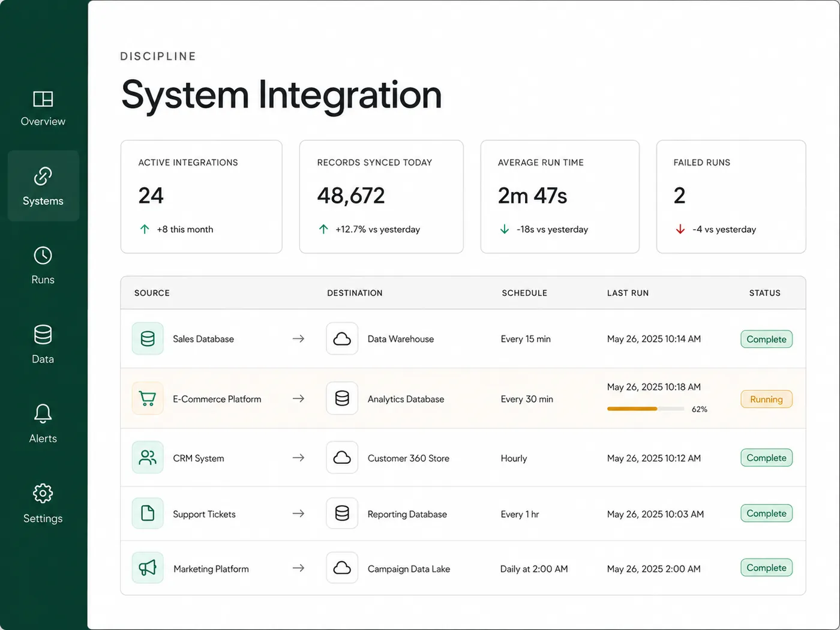The width and height of the screenshot is (840, 630).
Task: Click the 62% progress label
Action: pyautogui.click(x=700, y=409)
